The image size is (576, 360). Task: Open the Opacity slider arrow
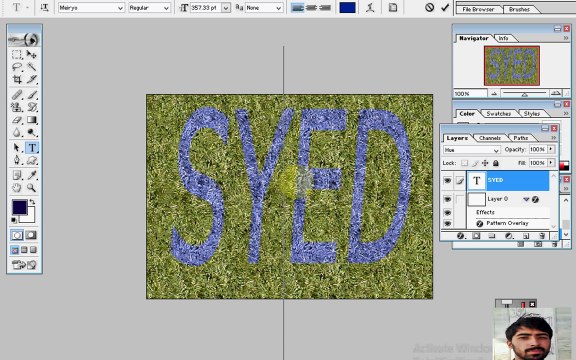pyautogui.click(x=551, y=149)
